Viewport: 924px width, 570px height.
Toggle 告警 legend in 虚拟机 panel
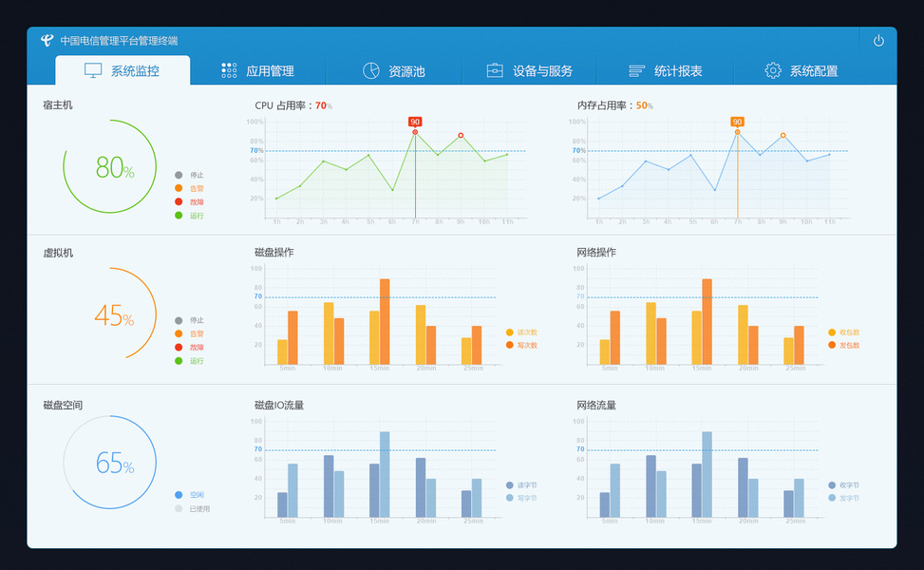coord(189,333)
